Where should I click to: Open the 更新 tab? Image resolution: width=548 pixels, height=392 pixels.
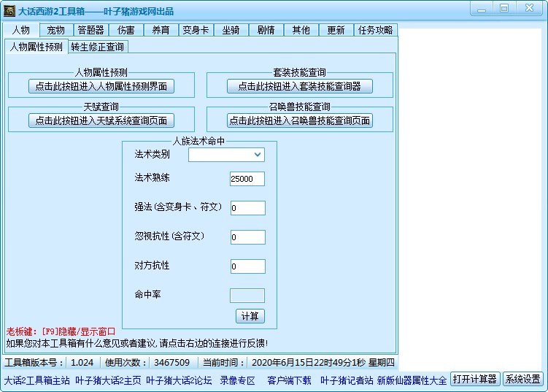click(x=336, y=30)
